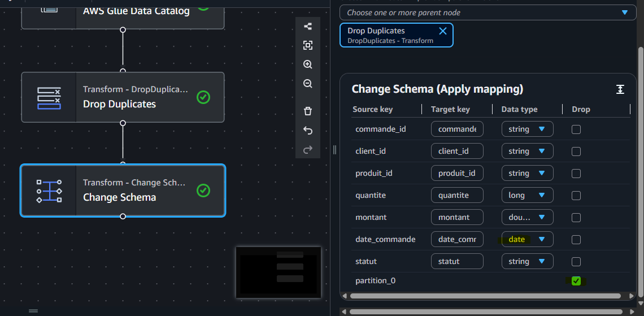Image resolution: width=644 pixels, height=316 pixels.
Task: Check the Drop box for produit_id
Action: [576, 174]
